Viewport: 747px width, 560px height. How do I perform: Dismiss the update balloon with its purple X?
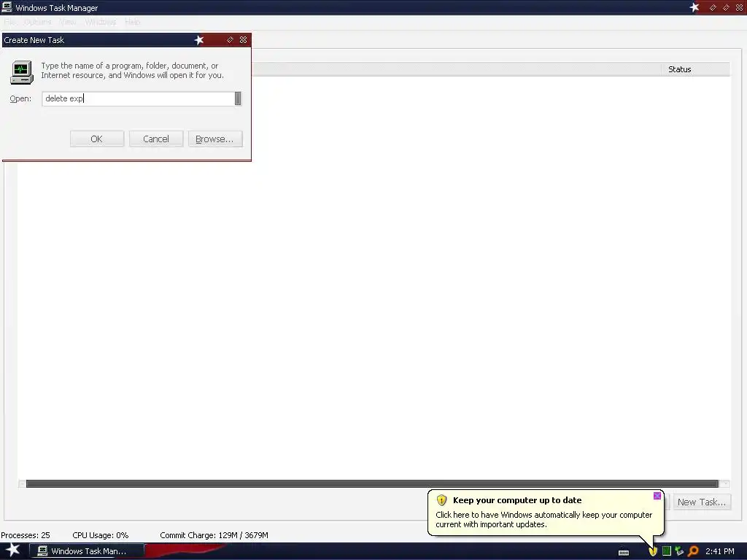[x=657, y=496]
